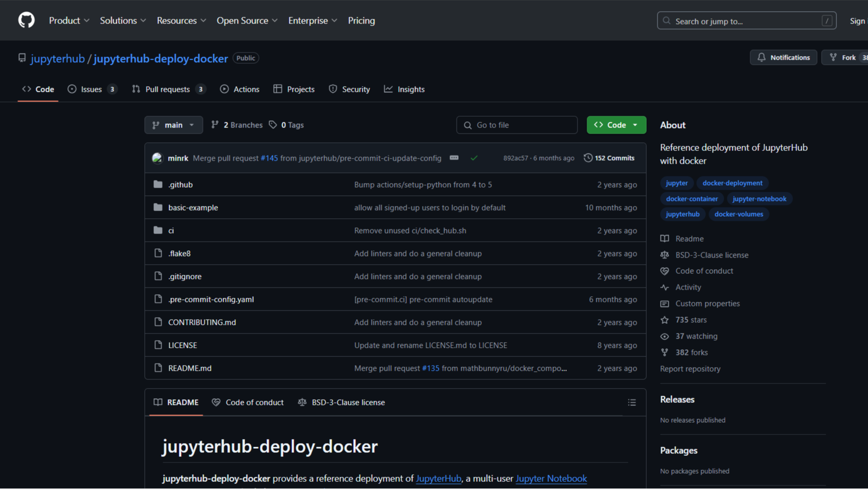Screen dimensions: 868x489
Task: Click the jupyter-notebook topic tag
Action: [x=759, y=199]
